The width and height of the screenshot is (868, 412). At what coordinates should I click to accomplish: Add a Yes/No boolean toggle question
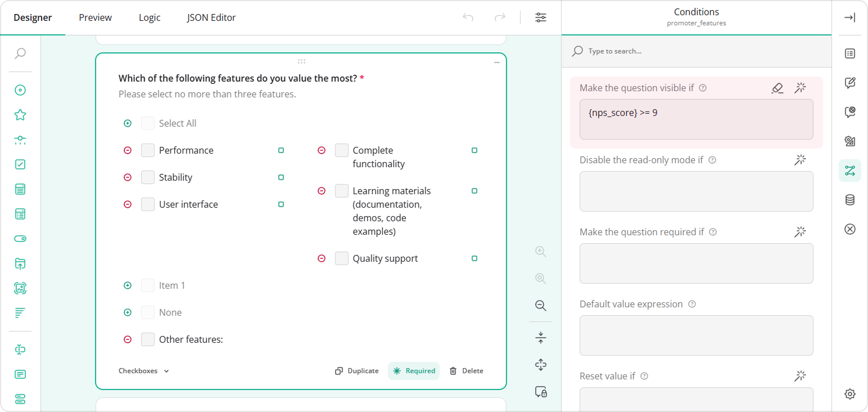[x=20, y=239]
